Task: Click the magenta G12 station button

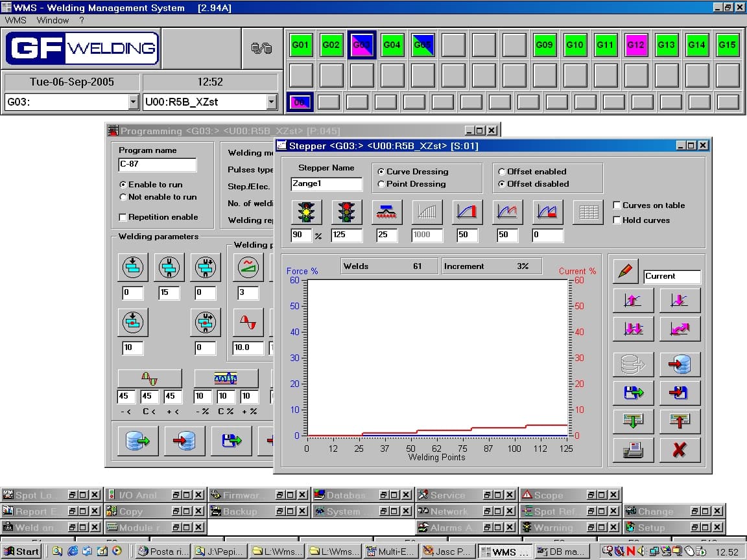Action: click(635, 45)
